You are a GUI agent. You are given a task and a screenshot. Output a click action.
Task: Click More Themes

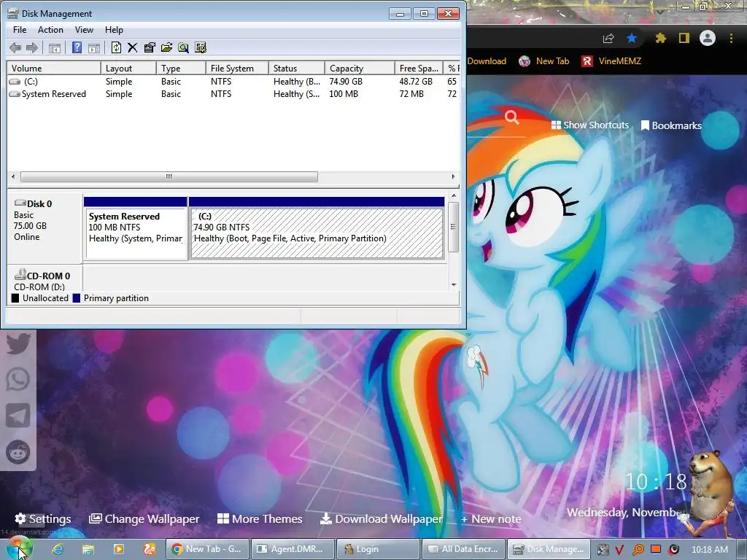pyautogui.click(x=260, y=518)
